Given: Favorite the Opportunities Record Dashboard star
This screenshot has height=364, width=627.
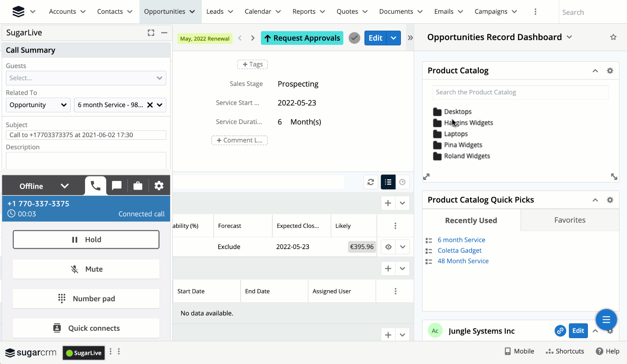Looking at the screenshot, I should click(613, 37).
